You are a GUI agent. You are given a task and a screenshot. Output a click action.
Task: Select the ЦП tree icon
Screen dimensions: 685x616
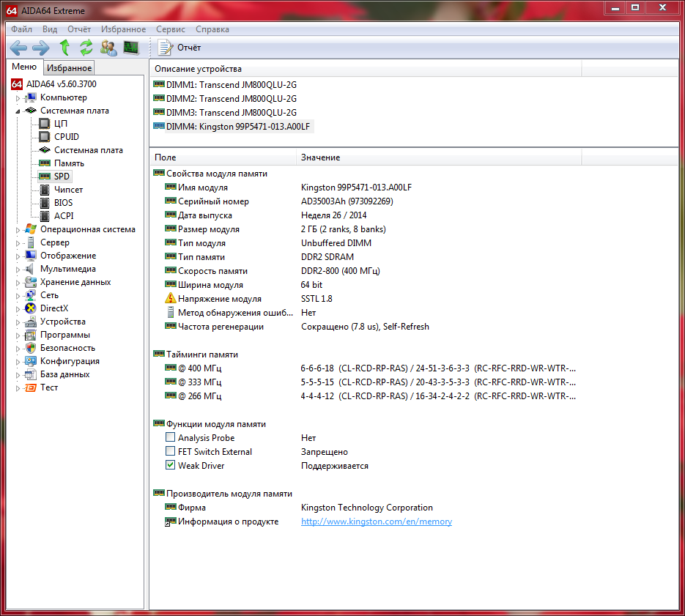[45, 124]
